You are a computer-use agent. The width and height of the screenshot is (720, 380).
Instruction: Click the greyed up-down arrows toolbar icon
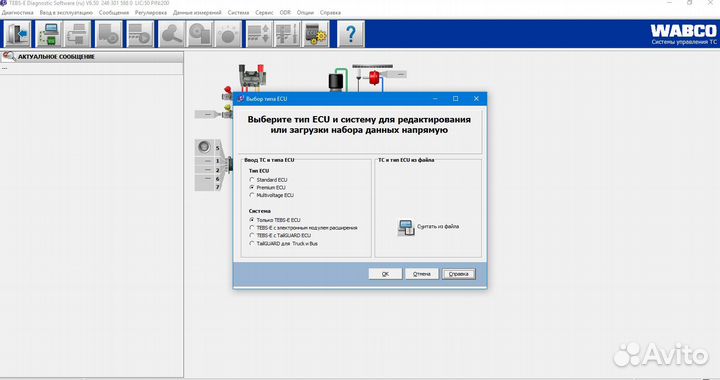[259, 34]
